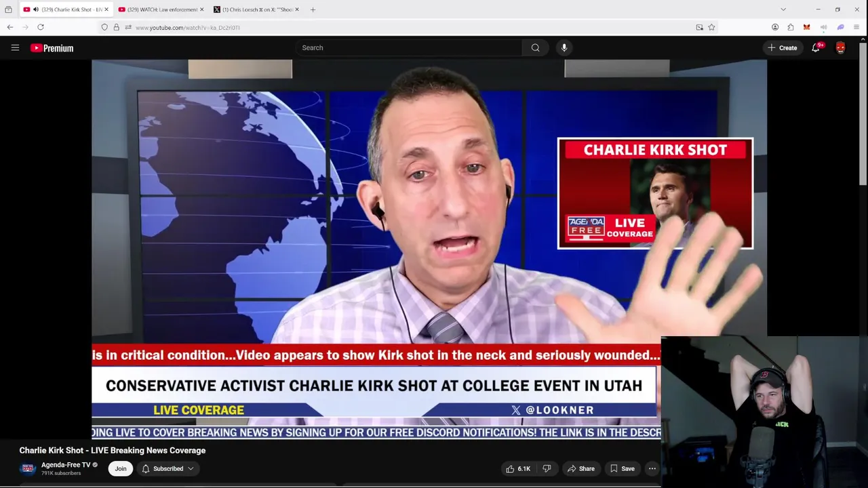
Task: Open Agenda-Free TV channel name link
Action: coord(66,465)
